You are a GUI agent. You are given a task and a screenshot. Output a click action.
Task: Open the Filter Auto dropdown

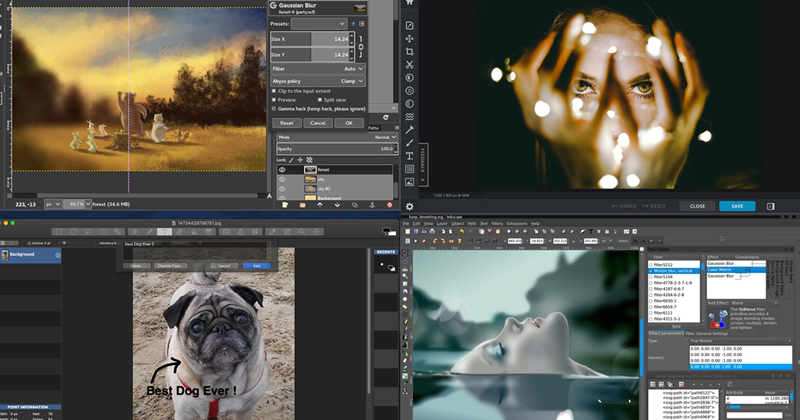318,69
